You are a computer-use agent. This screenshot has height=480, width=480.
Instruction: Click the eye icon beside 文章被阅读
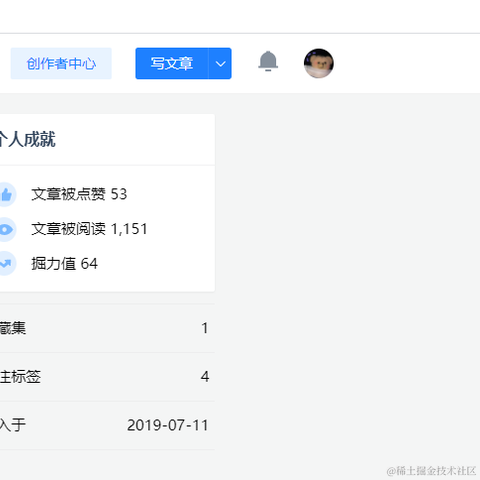click(5, 229)
